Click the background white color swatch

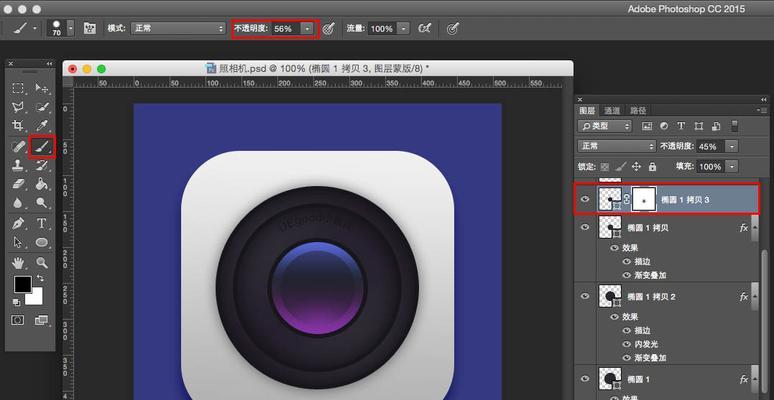click(x=36, y=297)
